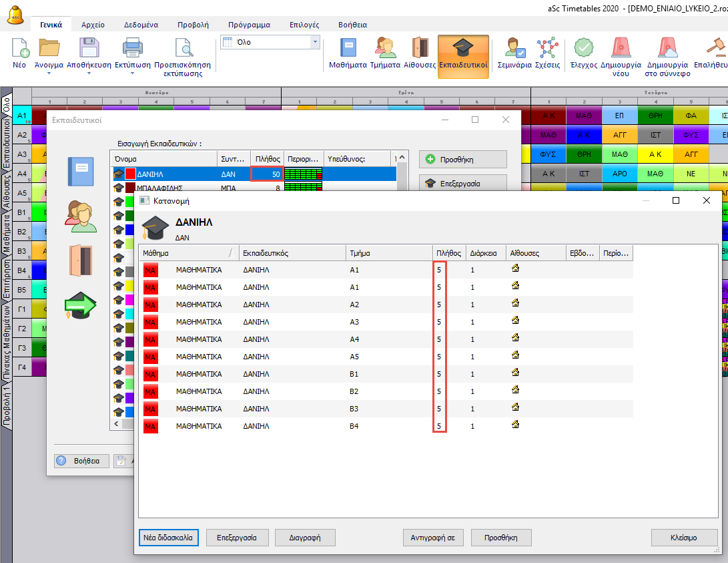This screenshot has width=728, height=563.
Task: Click the Νέα διδασκαλία button
Action: [168, 537]
